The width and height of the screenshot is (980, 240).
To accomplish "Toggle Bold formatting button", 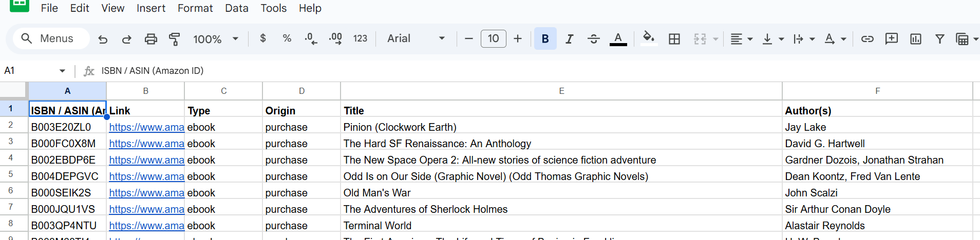I will coord(545,39).
